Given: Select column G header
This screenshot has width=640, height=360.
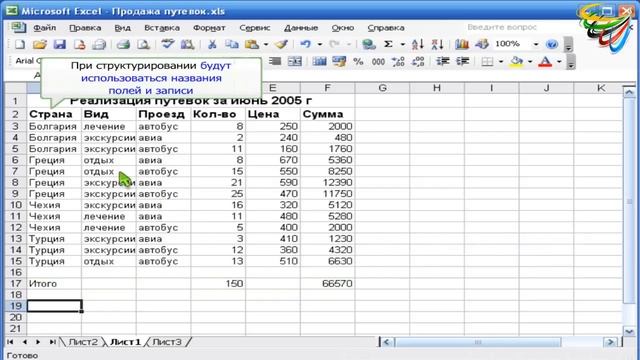Looking at the screenshot, I should (382, 88).
